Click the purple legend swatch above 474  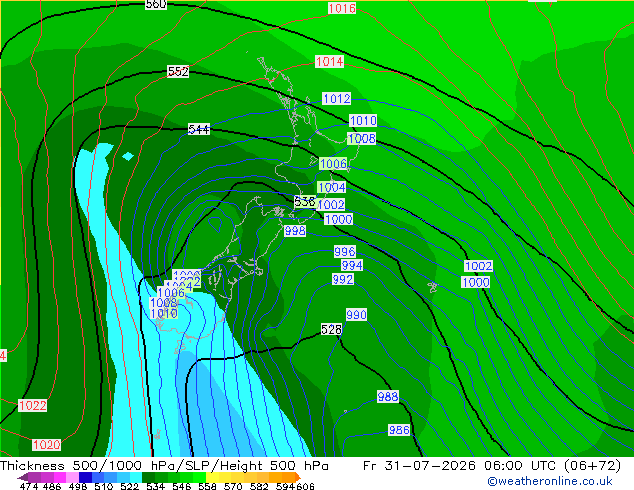pyautogui.click(x=34, y=477)
